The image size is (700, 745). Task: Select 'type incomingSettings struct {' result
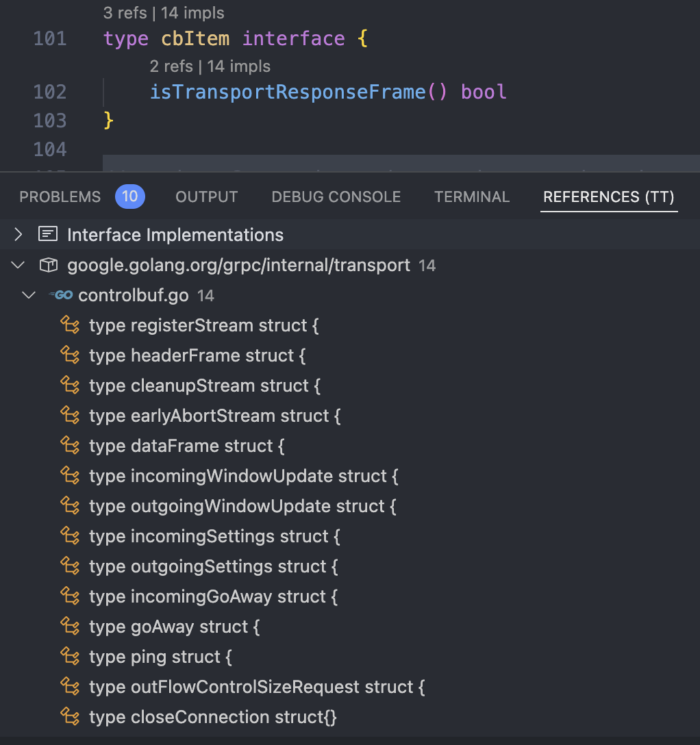pyautogui.click(x=214, y=536)
